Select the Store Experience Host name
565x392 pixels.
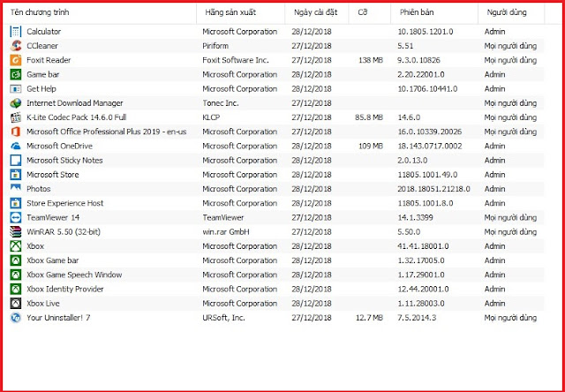click(64, 203)
